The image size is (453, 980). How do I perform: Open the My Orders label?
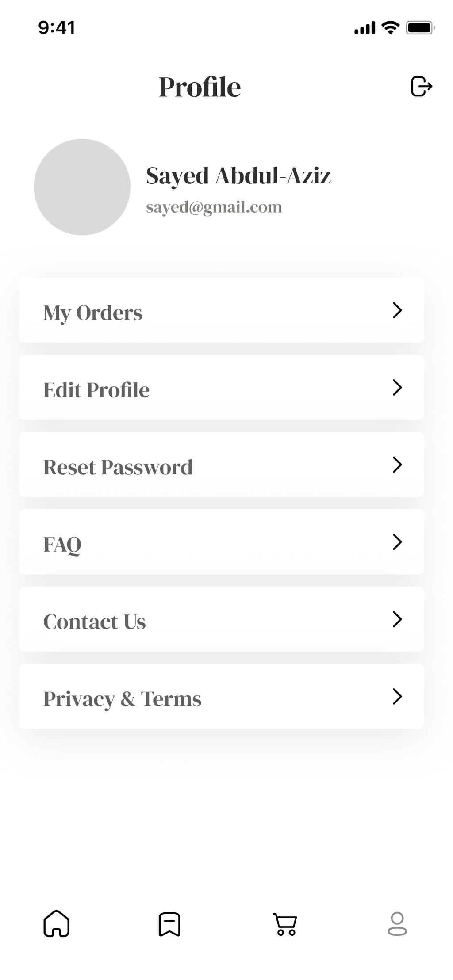pos(93,313)
